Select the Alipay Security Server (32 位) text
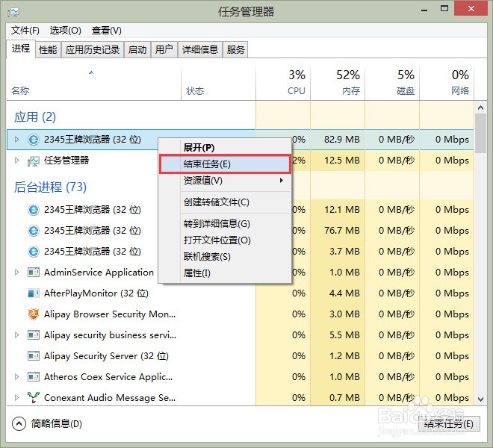The height and width of the screenshot is (448, 493). pos(106,356)
